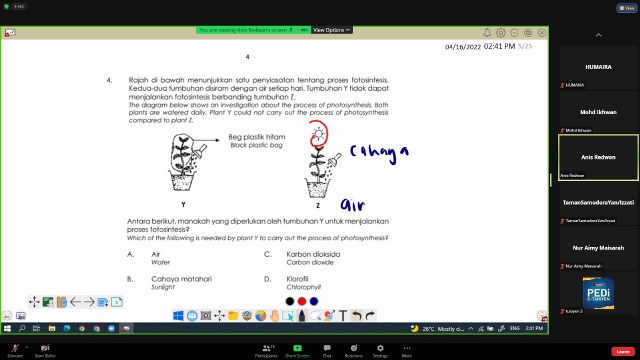The width and height of the screenshot is (640, 360).
Task: Click the red Leave button
Action: (x=623, y=351)
